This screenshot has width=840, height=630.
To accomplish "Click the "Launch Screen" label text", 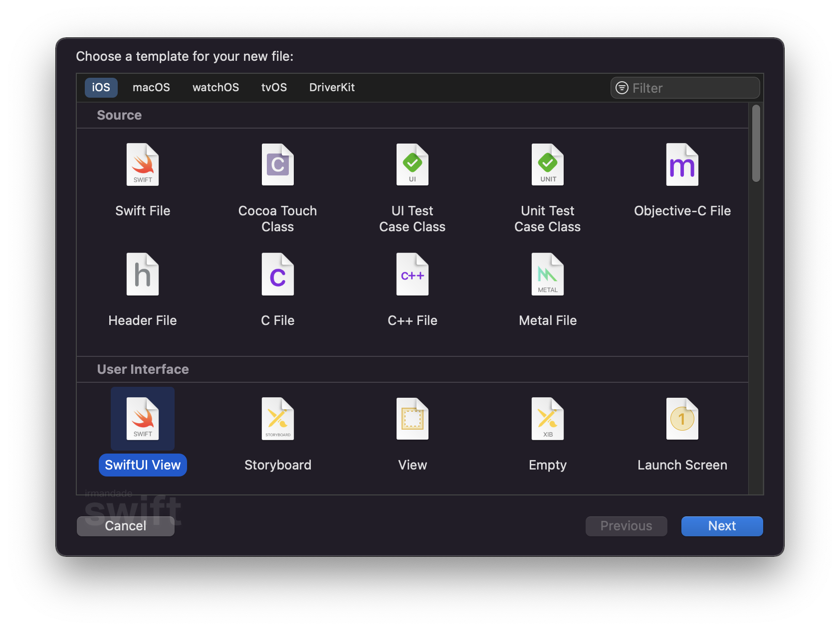I will pyautogui.click(x=682, y=465).
